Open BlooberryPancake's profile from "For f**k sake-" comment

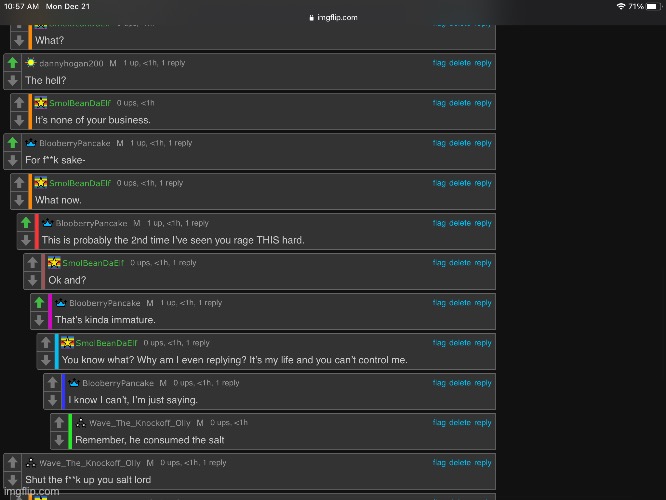click(75, 143)
